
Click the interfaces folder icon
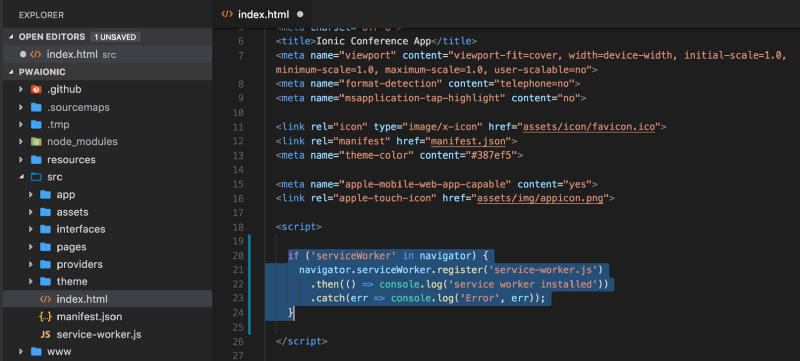tap(45, 229)
